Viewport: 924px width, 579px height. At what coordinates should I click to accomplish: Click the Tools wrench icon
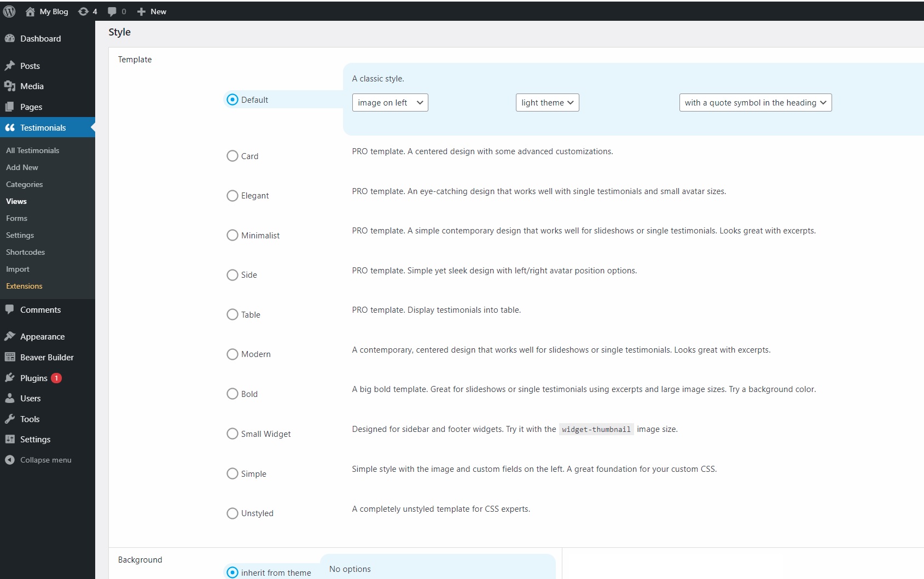click(x=10, y=419)
